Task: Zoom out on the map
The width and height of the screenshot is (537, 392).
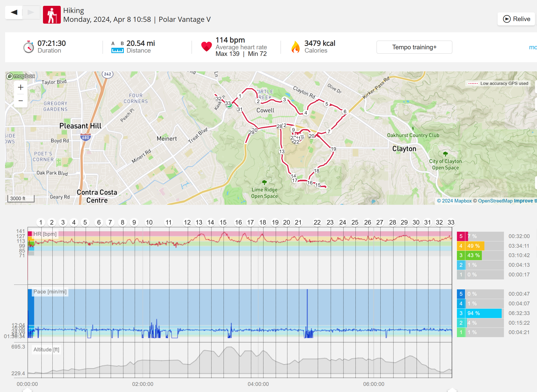Action: pos(21,101)
